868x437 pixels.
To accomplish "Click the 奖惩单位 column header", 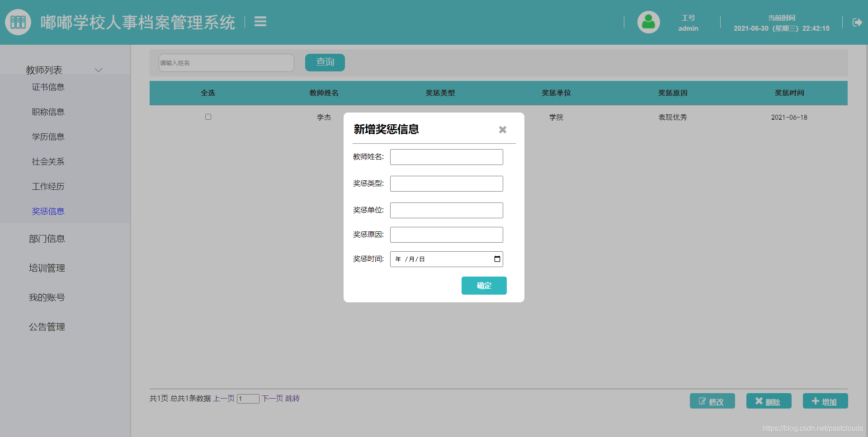I will click(557, 93).
